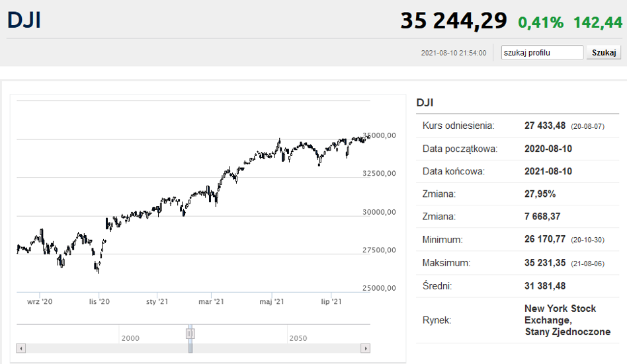627x364 pixels.
Task: Click the minimum value 26 170,77
Action: (545, 239)
